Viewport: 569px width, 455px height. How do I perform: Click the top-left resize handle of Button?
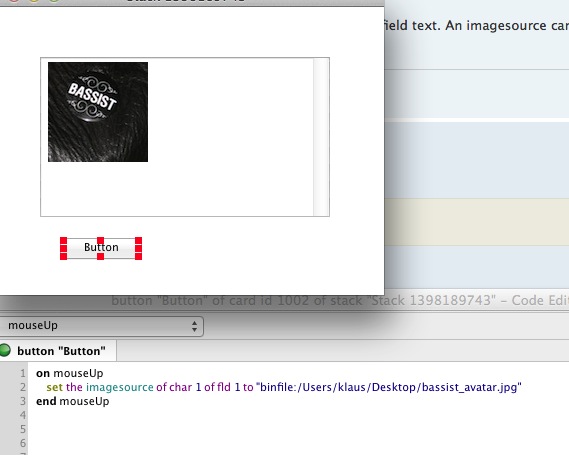pos(64,240)
